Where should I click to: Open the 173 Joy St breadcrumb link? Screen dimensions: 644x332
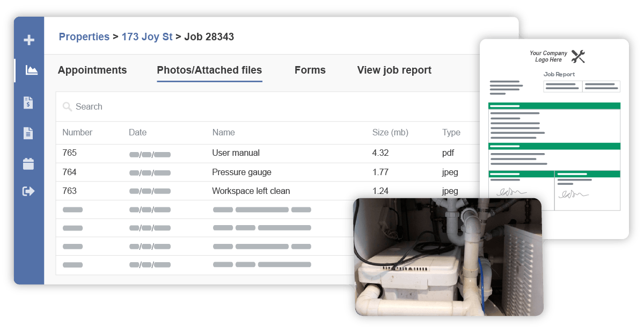(147, 37)
